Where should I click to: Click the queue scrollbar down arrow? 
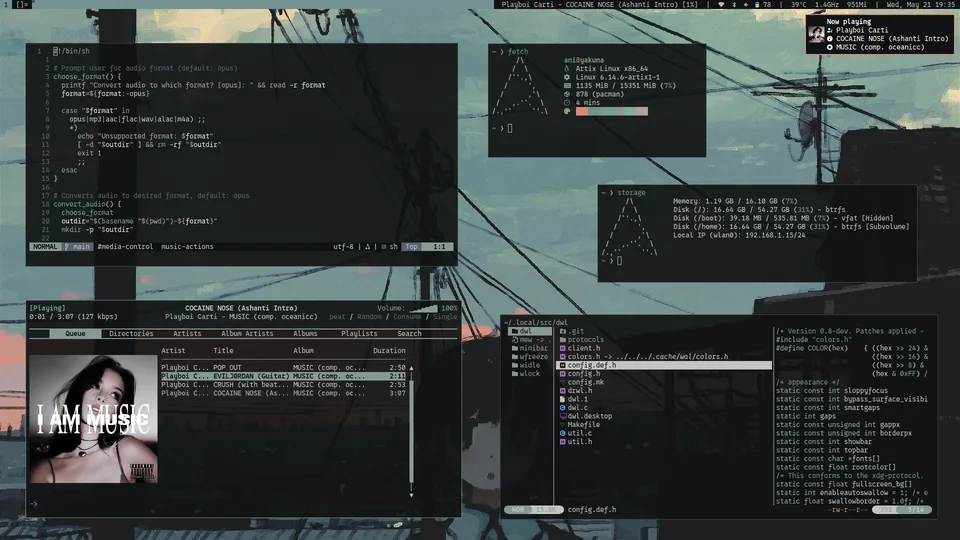[x=411, y=495]
